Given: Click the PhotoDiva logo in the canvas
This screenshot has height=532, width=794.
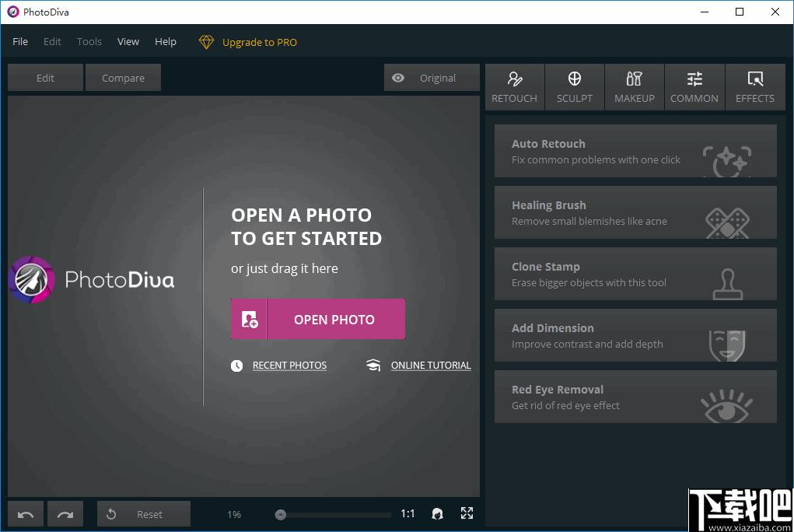Looking at the screenshot, I should [92, 280].
